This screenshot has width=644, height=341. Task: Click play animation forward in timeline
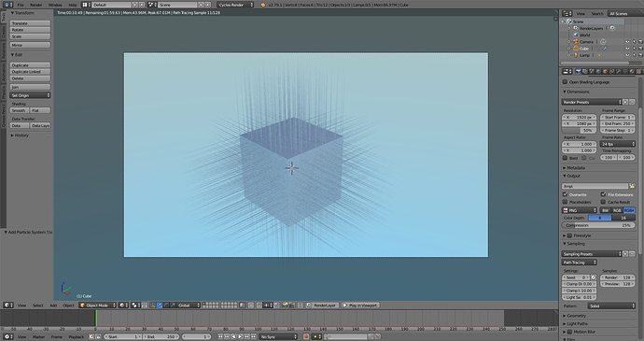point(240,337)
